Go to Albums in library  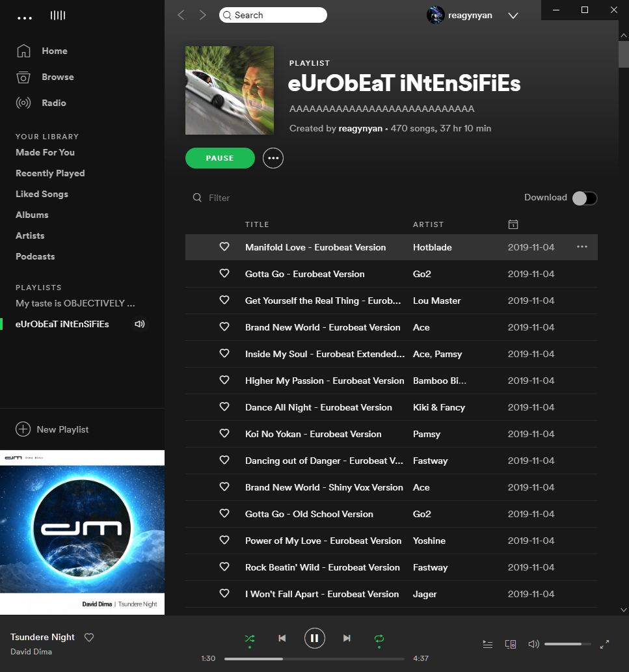32,215
